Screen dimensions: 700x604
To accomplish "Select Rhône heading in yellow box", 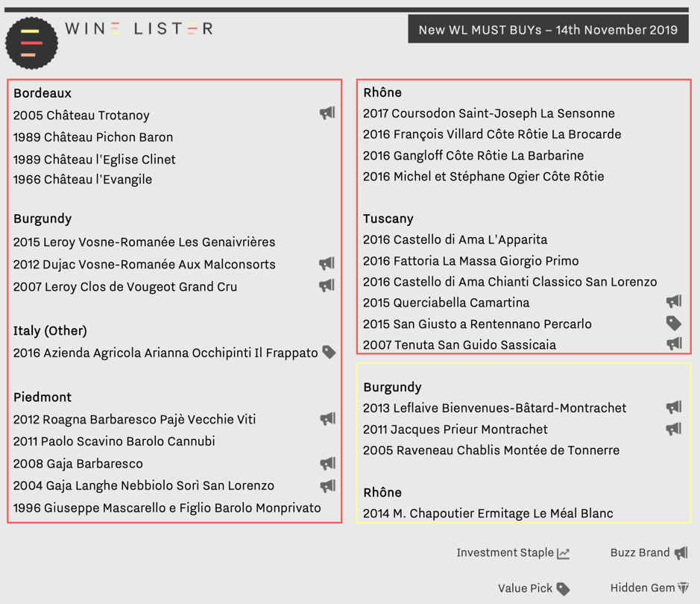I will [382, 492].
